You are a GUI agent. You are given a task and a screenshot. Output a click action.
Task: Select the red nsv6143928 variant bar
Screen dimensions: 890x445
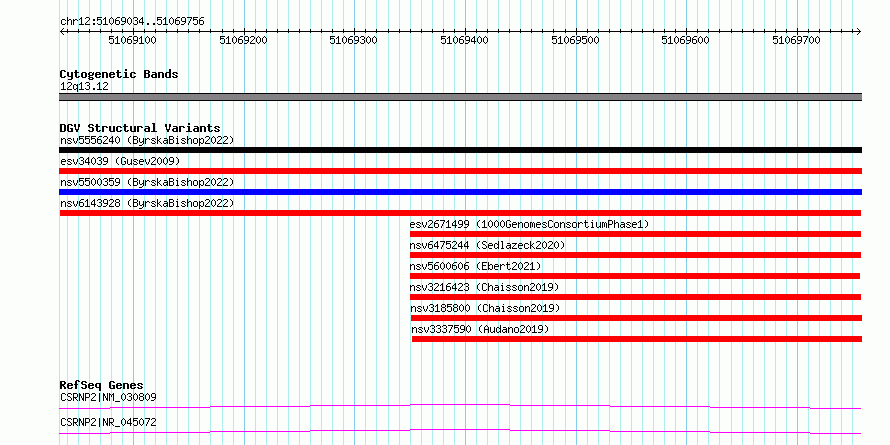coord(460,213)
